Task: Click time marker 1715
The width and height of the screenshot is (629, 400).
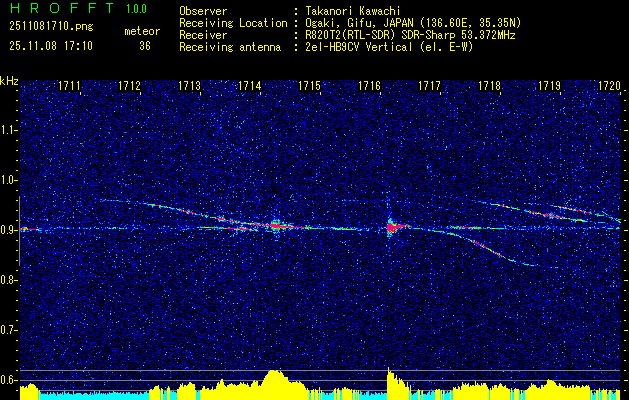Action: pos(309,85)
